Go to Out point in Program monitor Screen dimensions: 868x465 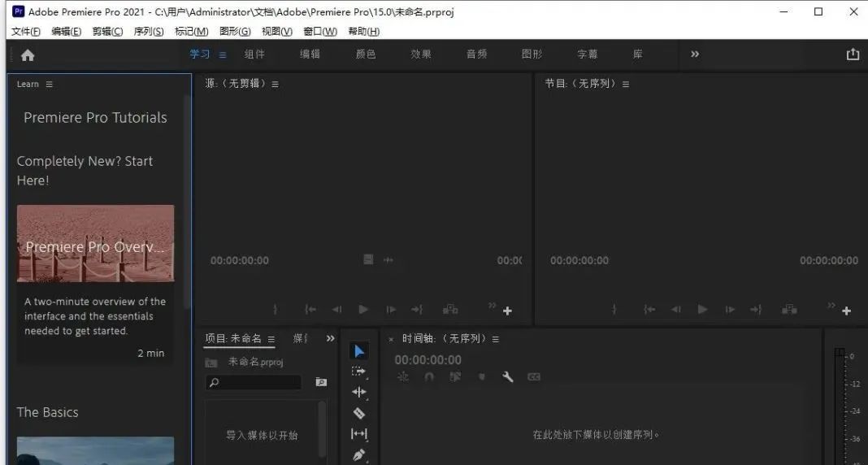coord(756,310)
